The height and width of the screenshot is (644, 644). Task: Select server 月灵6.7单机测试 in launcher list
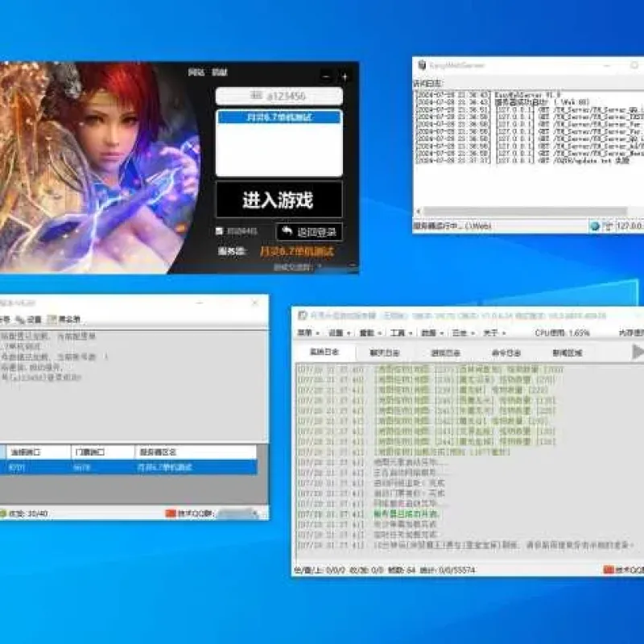click(x=279, y=118)
